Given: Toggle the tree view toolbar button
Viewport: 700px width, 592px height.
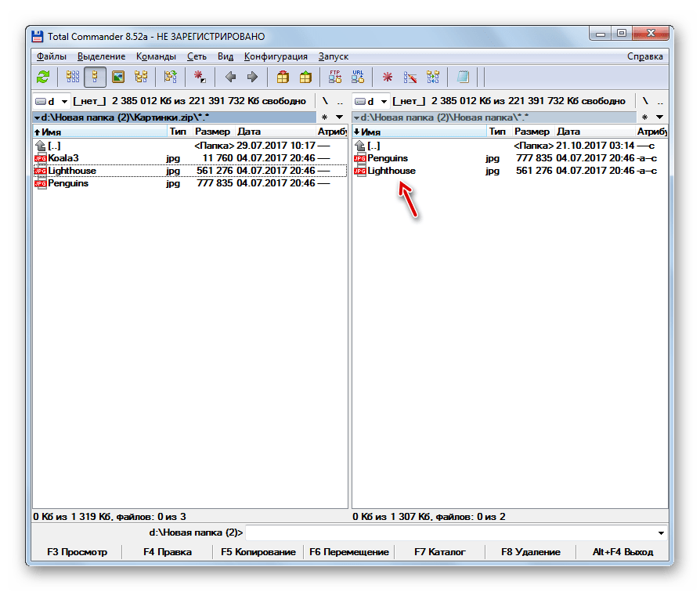Looking at the screenshot, I should click(x=141, y=77).
